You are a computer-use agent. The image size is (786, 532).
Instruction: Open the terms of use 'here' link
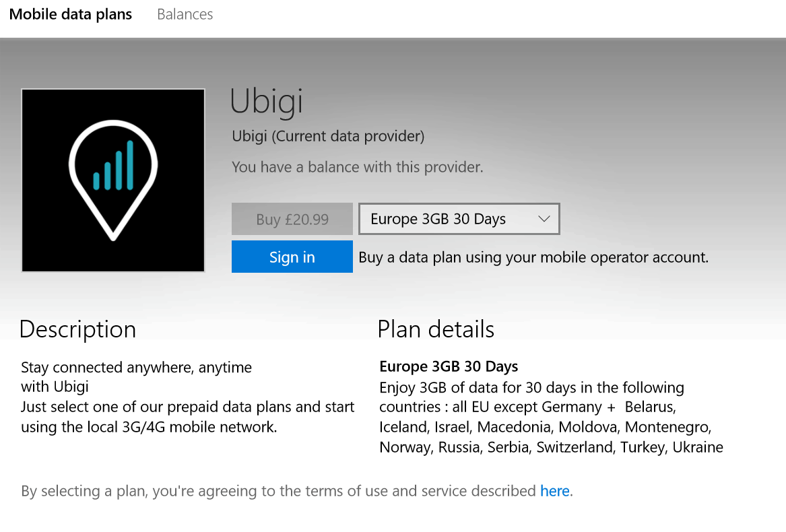click(x=554, y=491)
